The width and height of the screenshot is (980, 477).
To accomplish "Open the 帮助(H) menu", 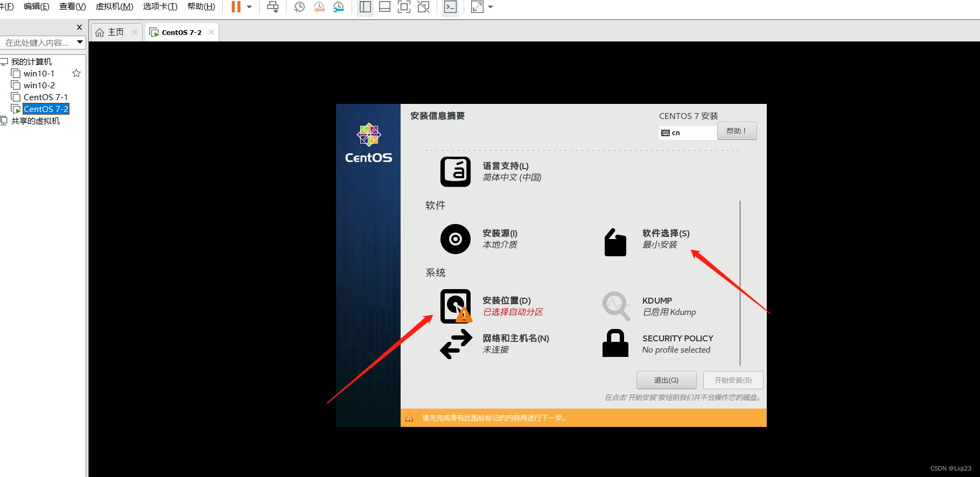I will [201, 6].
